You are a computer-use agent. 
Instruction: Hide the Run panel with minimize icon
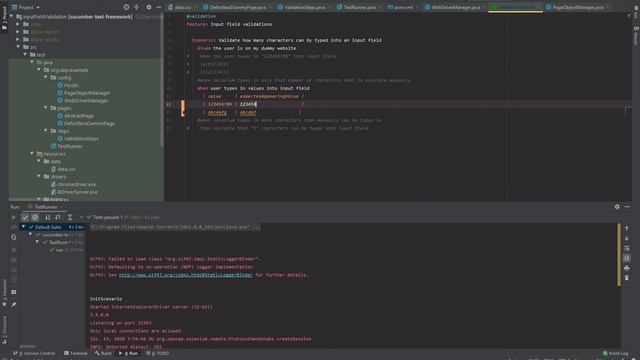tap(627, 207)
